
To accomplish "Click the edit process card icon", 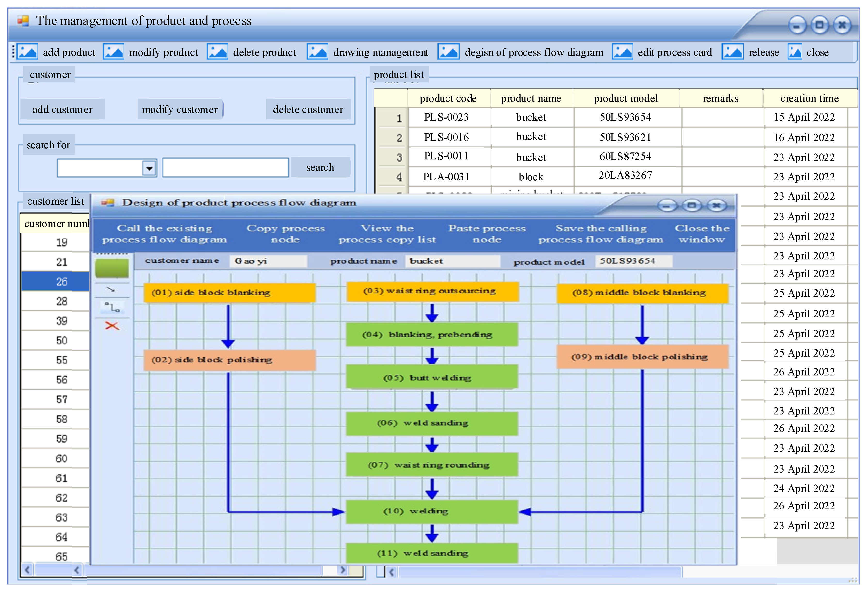I will coord(622,52).
